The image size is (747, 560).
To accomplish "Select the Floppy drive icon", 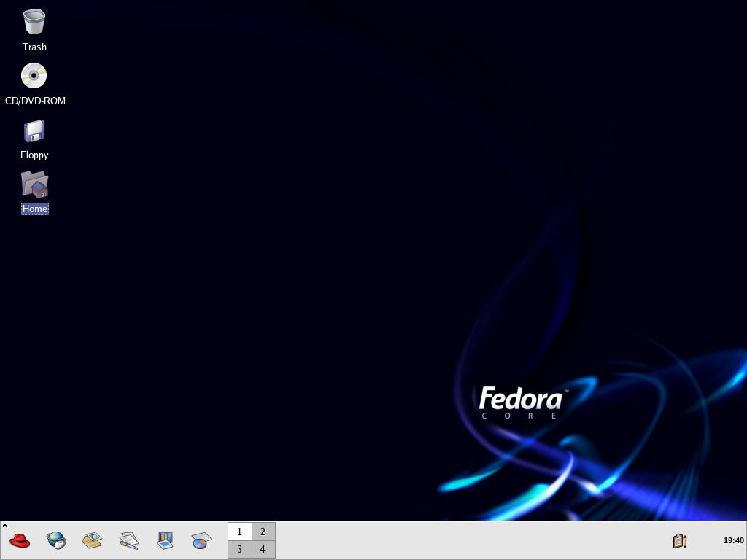I will click(34, 131).
